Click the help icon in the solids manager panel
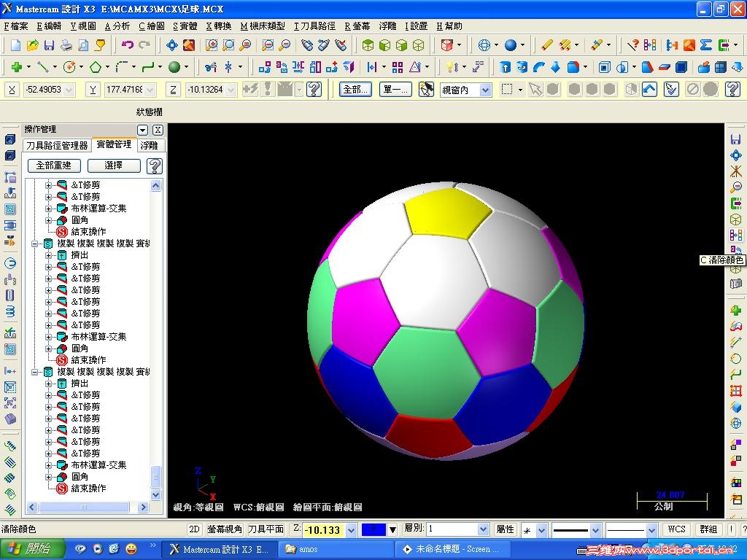Image resolution: width=747 pixels, height=560 pixels. pos(155,166)
